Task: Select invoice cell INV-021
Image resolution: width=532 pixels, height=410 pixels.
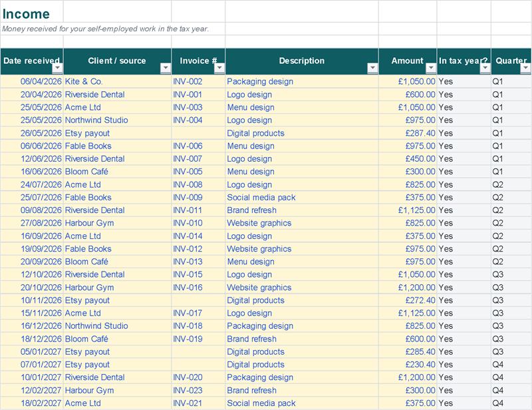Action: tap(198, 403)
